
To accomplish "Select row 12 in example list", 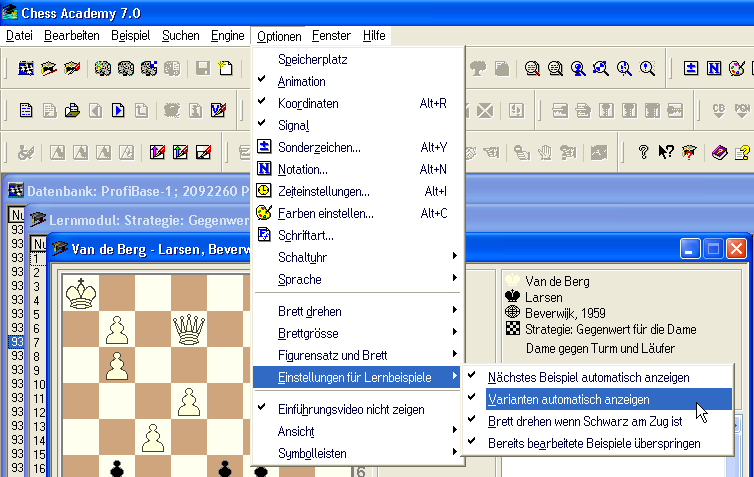I will click(38, 413).
